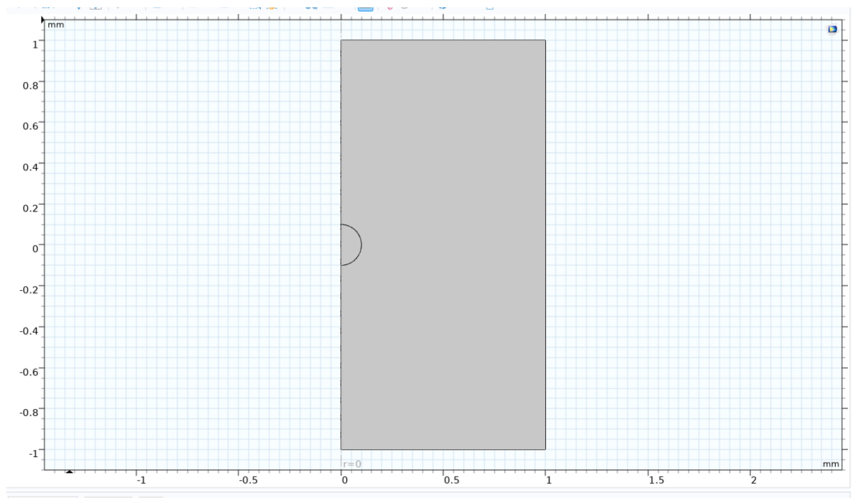Click the rectangle's bottom edge boundary
Viewport: 856px width, 504px height.
click(x=442, y=449)
